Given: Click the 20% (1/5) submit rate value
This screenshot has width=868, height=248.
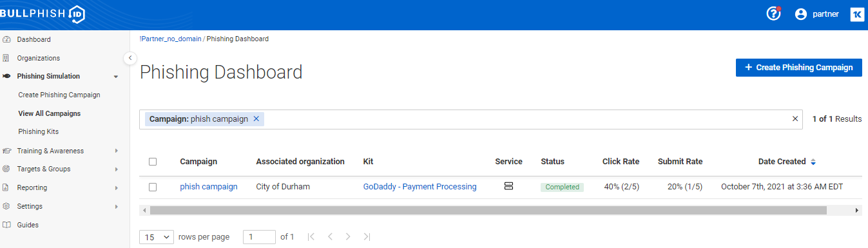Looking at the screenshot, I should (680, 187).
